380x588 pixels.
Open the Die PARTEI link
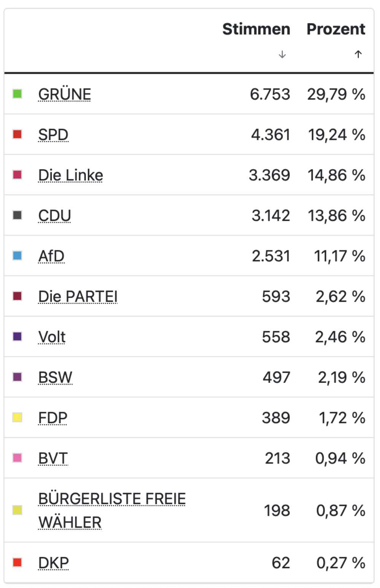pyautogui.click(x=78, y=296)
